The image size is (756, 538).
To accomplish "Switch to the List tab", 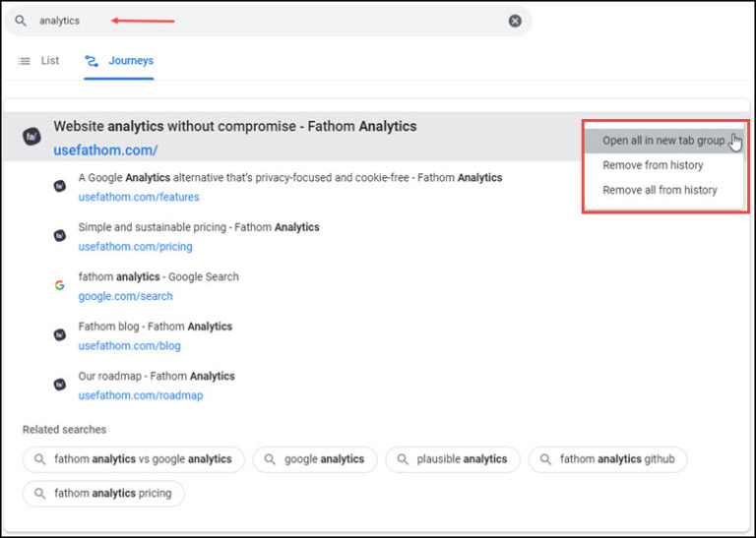I will [x=38, y=61].
